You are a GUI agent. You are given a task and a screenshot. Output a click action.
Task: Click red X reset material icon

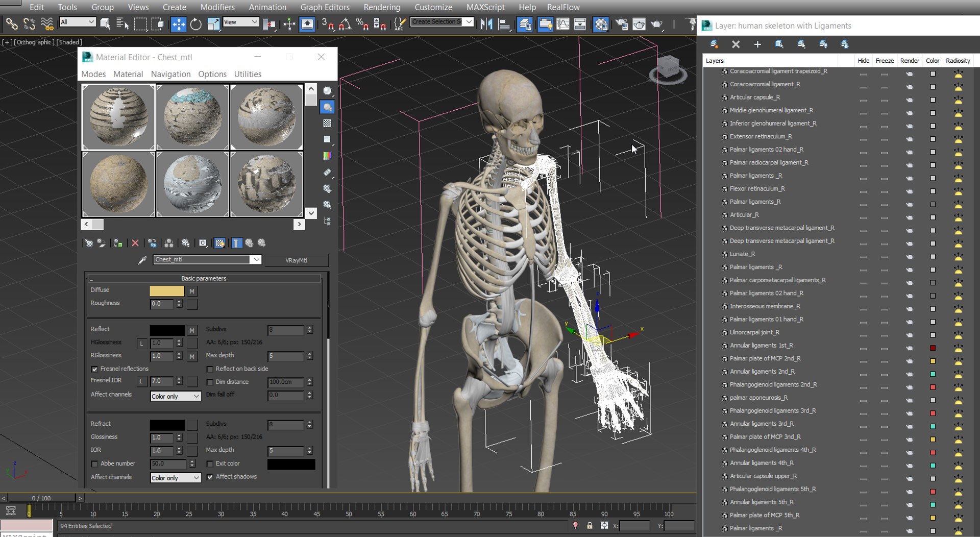coord(135,243)
